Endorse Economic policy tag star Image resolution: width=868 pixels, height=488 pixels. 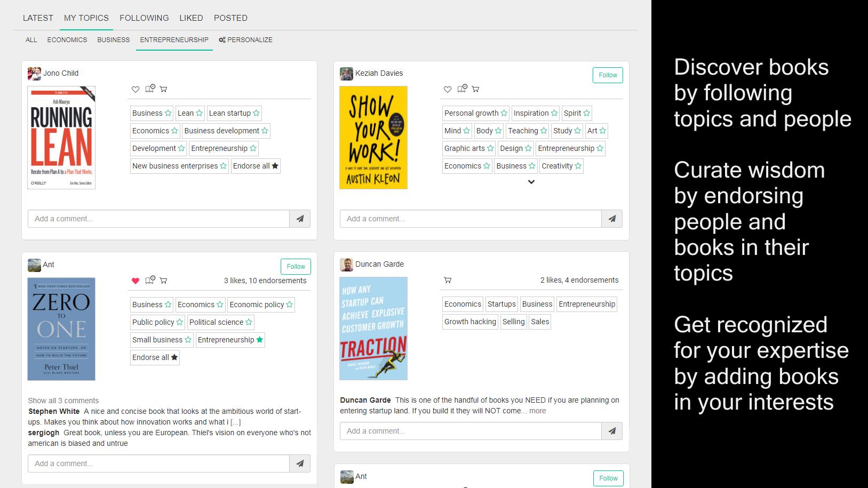tap(289, 305)
